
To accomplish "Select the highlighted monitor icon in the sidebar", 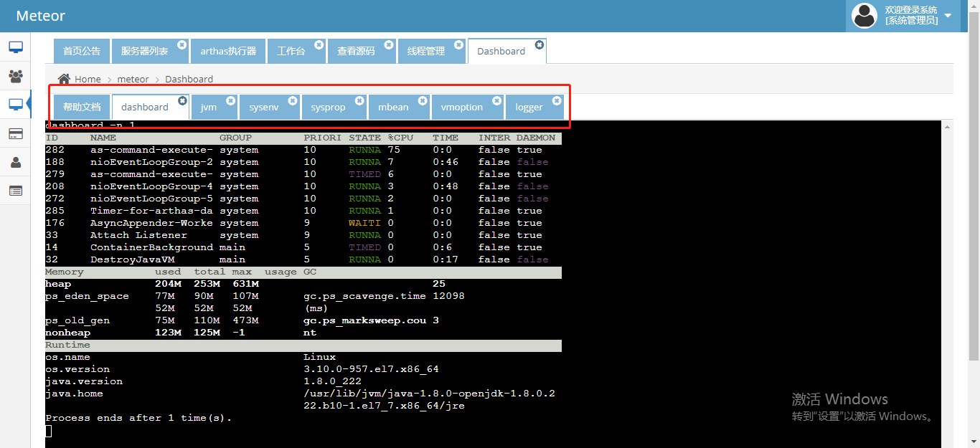I will [15, 104].
